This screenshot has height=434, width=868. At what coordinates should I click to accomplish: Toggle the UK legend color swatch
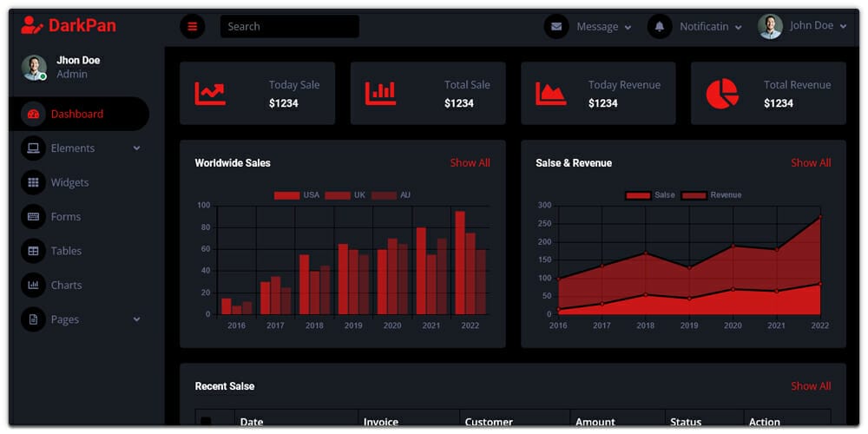[338, 195]
